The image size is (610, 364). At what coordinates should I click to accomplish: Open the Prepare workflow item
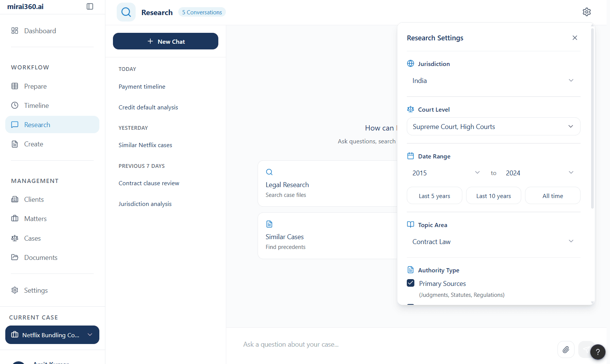(36, 86)
